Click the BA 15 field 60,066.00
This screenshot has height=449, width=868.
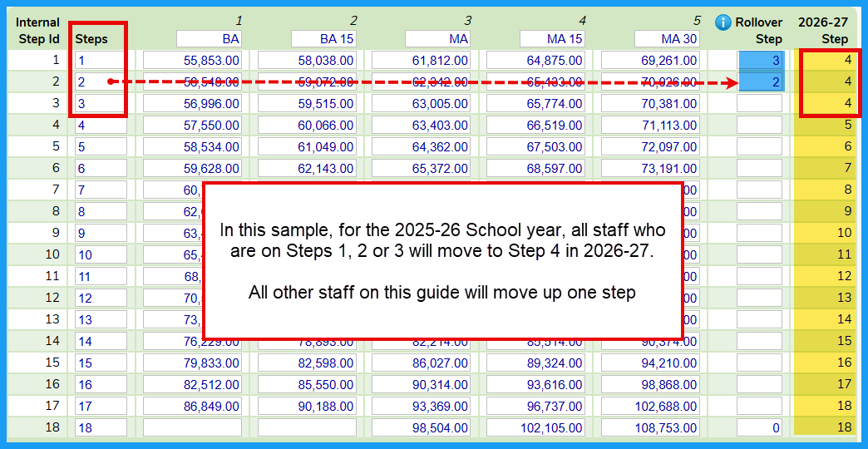click(x=308, y=125)
